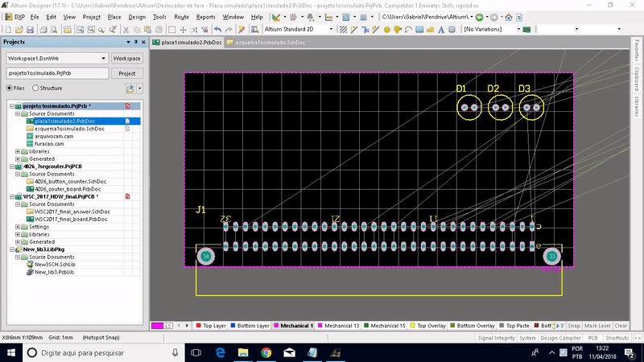644x362 pixels.
Task: Select the Place Component icon
Action: coord(452,30)
